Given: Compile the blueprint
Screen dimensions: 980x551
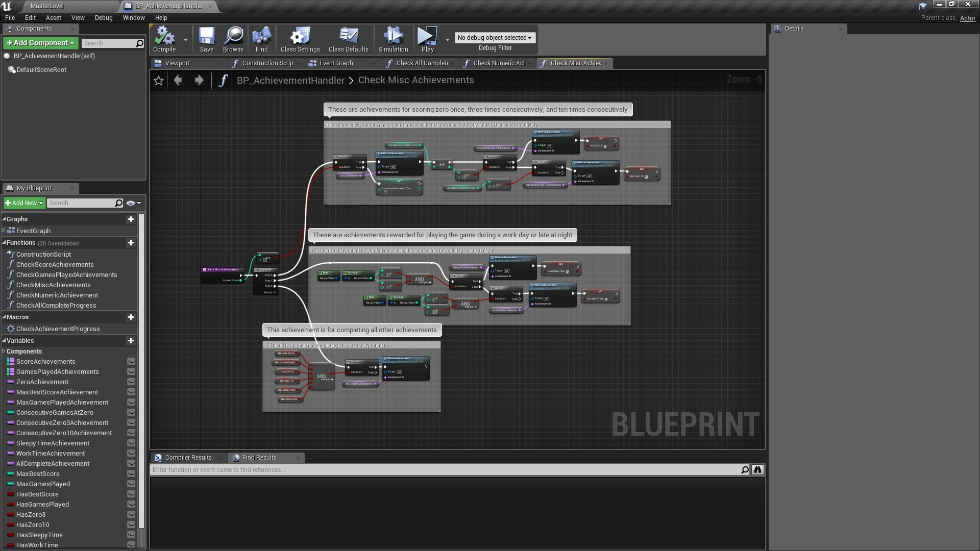Looking at the screenshot, I should click(x=163, y=38).
